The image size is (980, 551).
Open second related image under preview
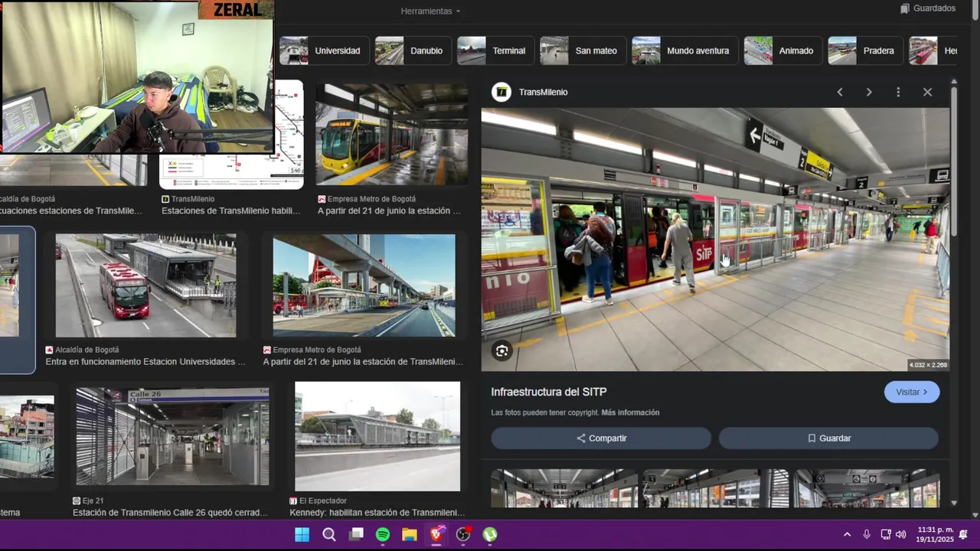[716, 488]
